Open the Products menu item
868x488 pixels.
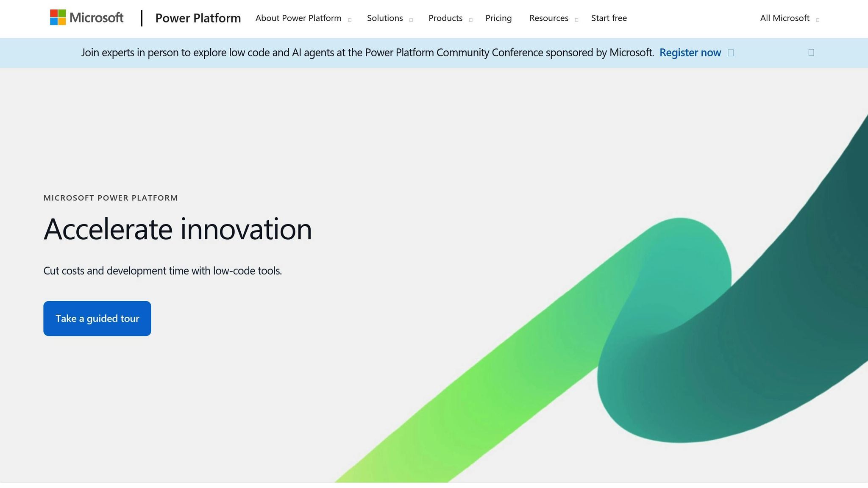[445, 18]
